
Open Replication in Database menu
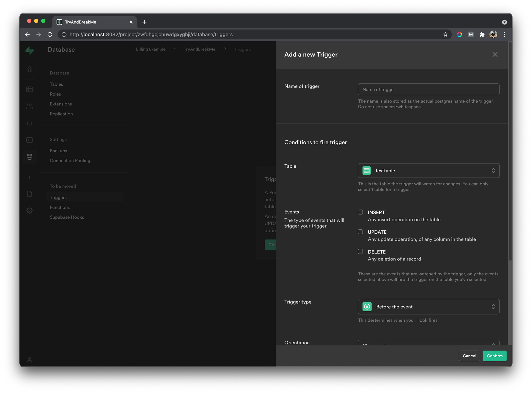[61, 114]
